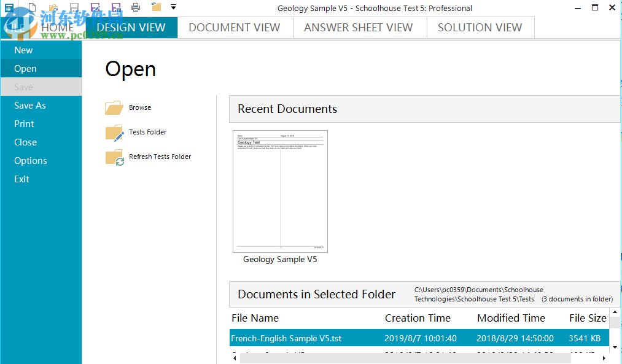Choose Print in the file menu
622x364 pixels.
(x=41, y=124)
